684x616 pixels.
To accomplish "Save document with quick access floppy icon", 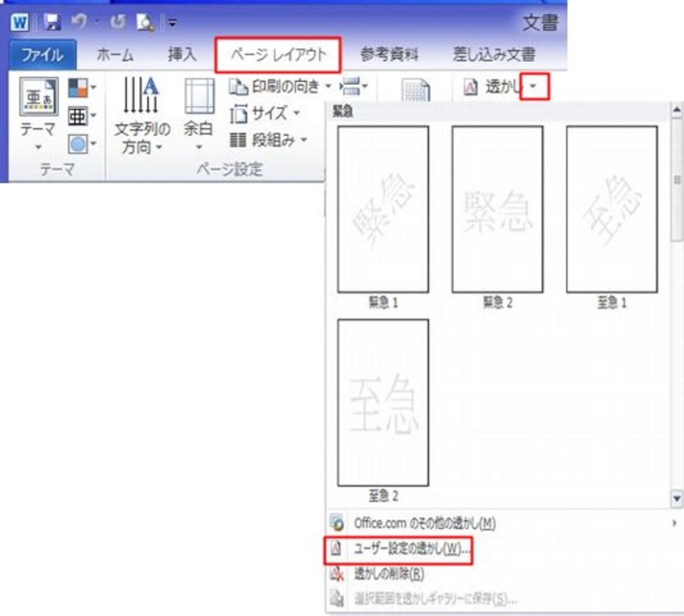I will (52, 22).
